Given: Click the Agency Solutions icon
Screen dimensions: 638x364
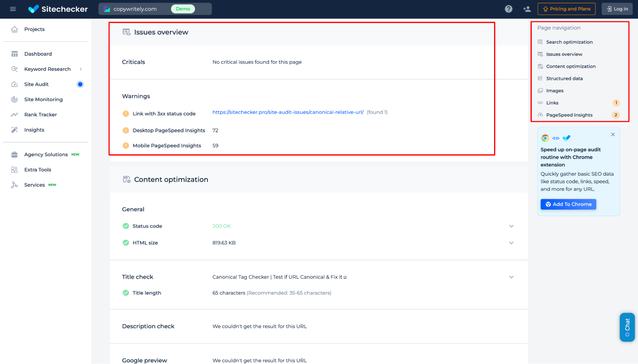Looking at the screenshot, I should pos(14,155).
